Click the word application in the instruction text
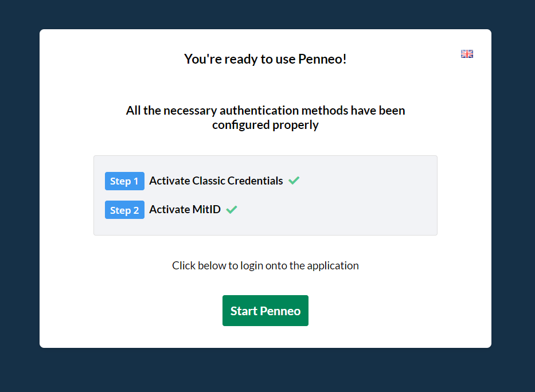Viewport: 535px width, 392px height. tap(333, 266)
